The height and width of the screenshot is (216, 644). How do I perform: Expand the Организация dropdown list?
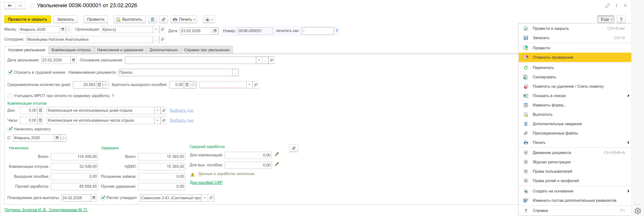coord(156,29)
